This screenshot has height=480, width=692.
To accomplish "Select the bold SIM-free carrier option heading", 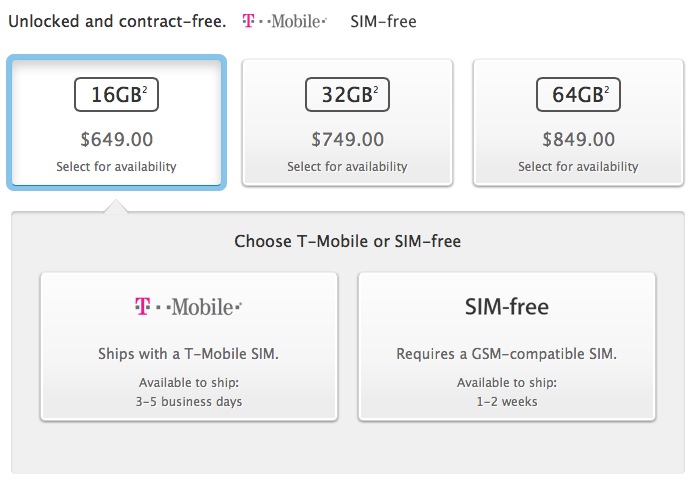I will click(507, 307).
